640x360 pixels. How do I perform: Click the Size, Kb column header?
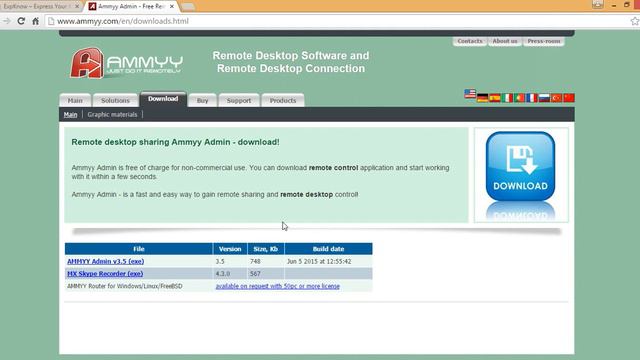click(266, 249)
